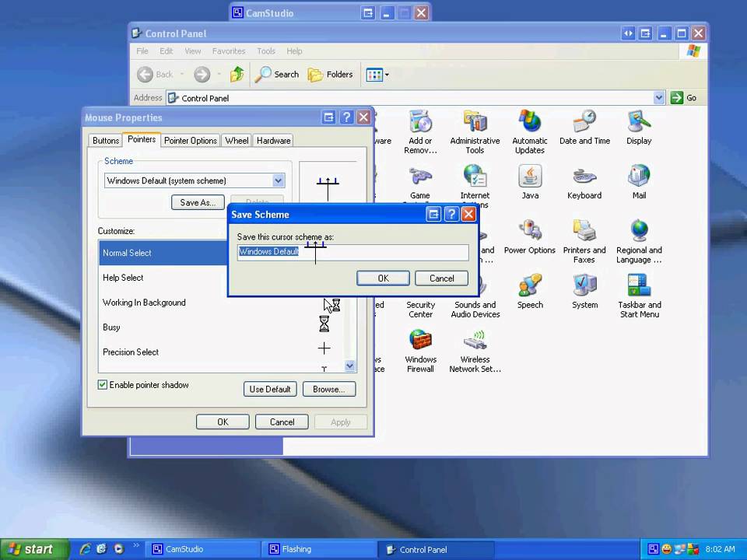Toggle Folders pane in toolbar

(330, 75)
